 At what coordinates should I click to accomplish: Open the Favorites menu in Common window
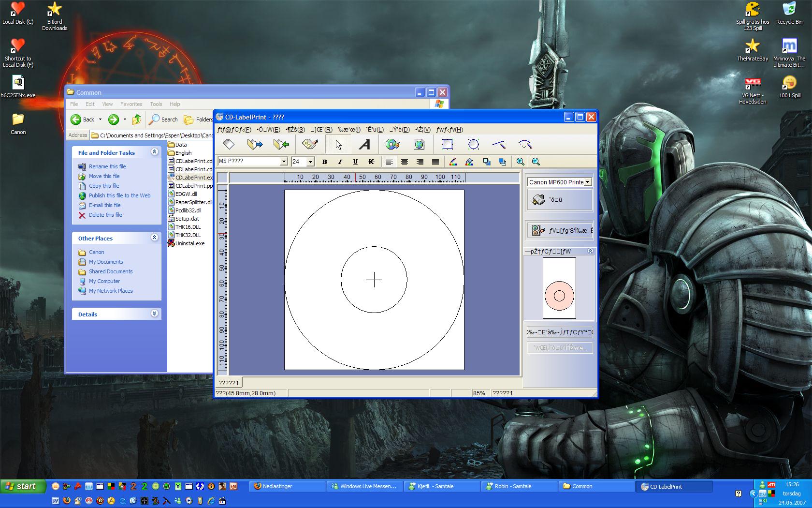(x=131, y=104)
